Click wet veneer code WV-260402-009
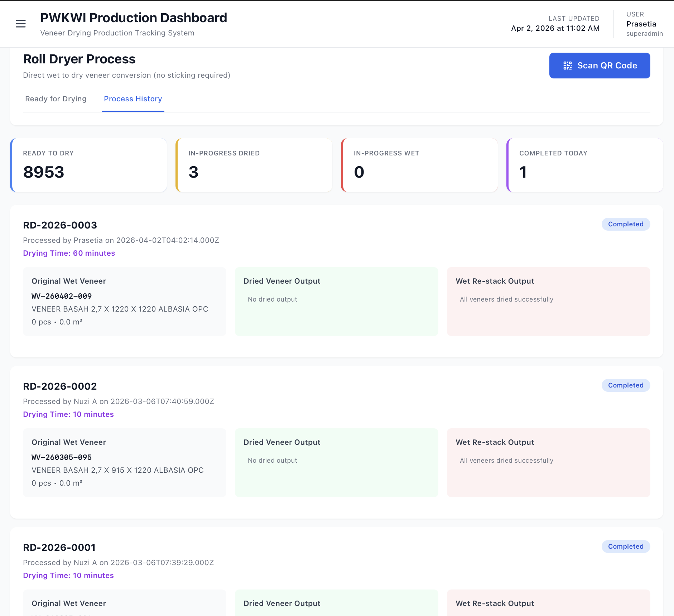This screenshot has height=616, width=674. (62, 296)
